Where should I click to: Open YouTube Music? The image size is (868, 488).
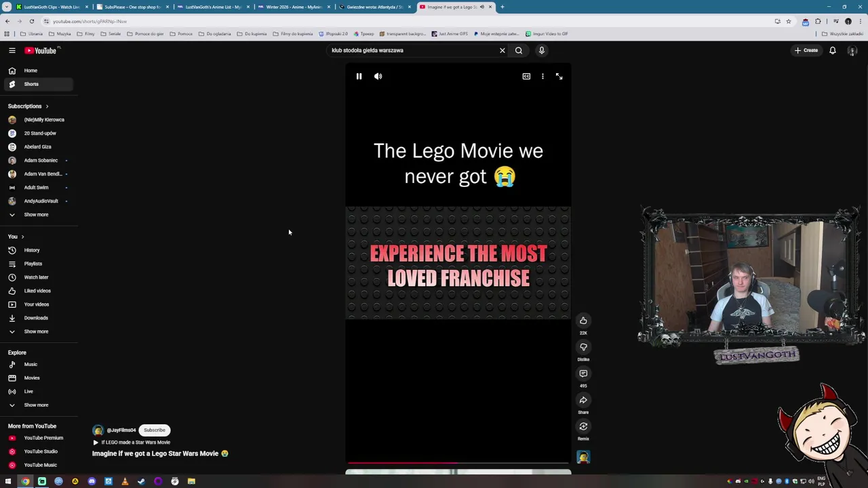(37, 465)
